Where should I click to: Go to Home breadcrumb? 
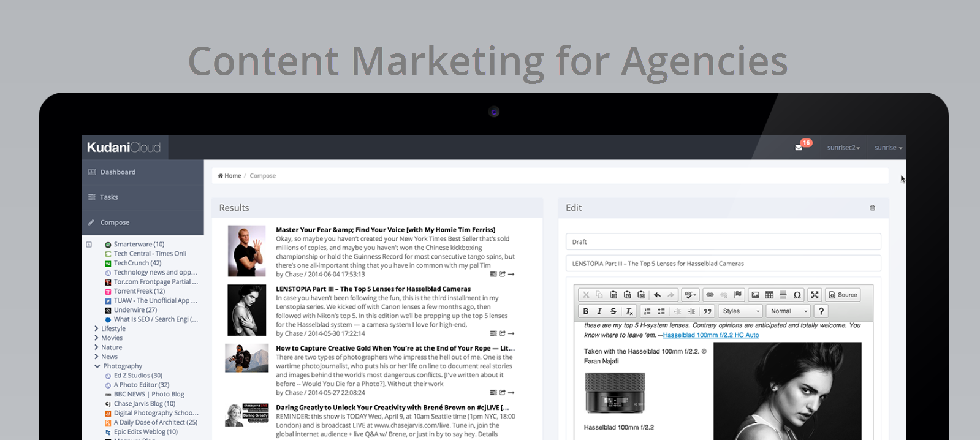click(230, 176)
